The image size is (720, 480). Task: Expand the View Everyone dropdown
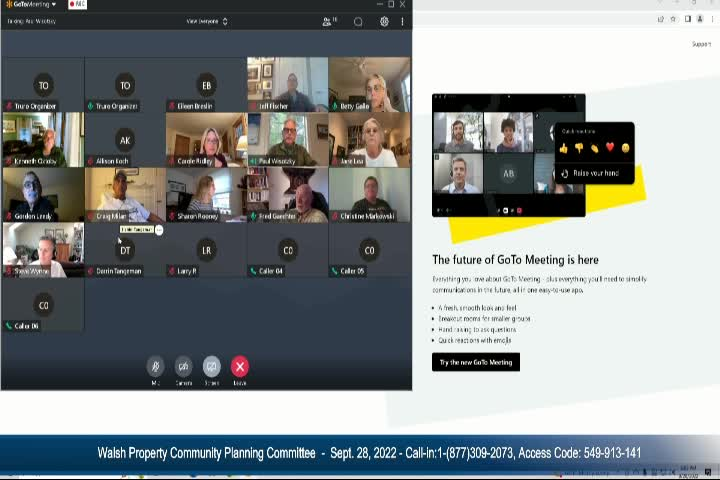point(207,21)
